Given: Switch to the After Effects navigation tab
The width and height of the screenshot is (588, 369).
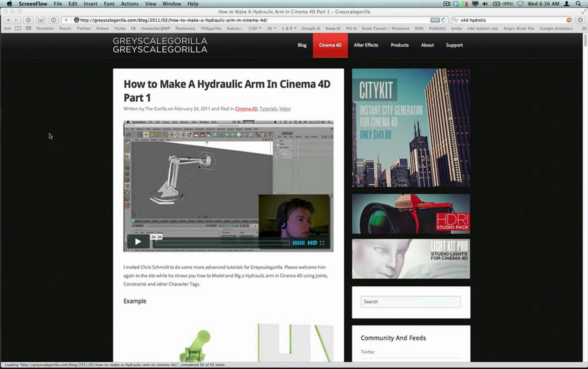Looking at the screenshot, I should tap(366, 45).
